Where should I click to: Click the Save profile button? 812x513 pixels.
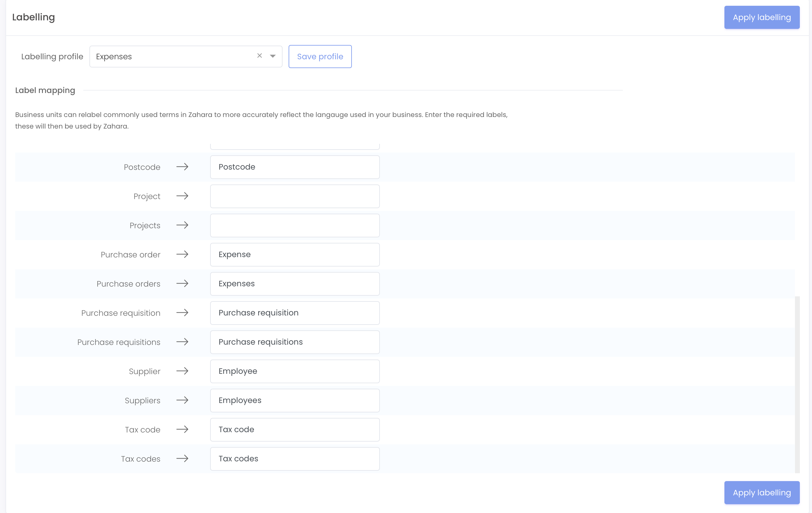tap(320, 56)
